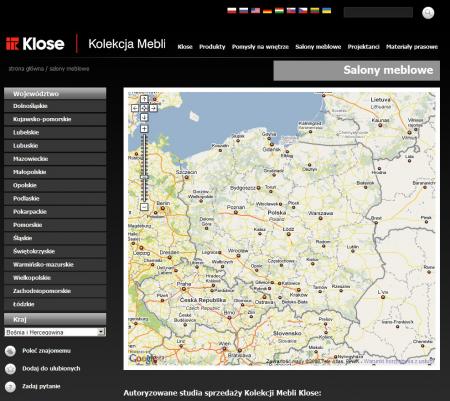Click the Zadaj pytanie round icon
This screenshot has height=401, width=450.
(x=10, y=387)
